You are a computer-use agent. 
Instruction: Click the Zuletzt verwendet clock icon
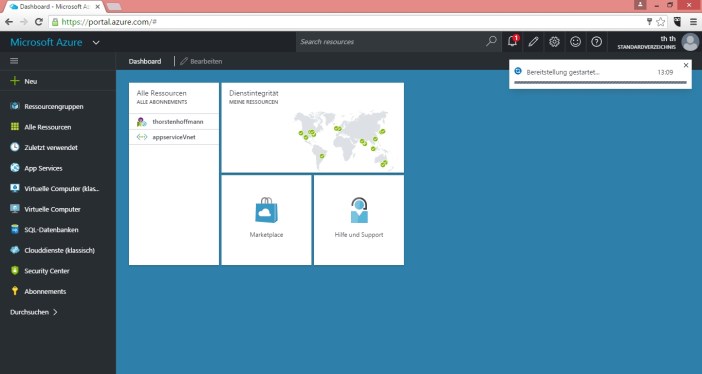(15, 147)
